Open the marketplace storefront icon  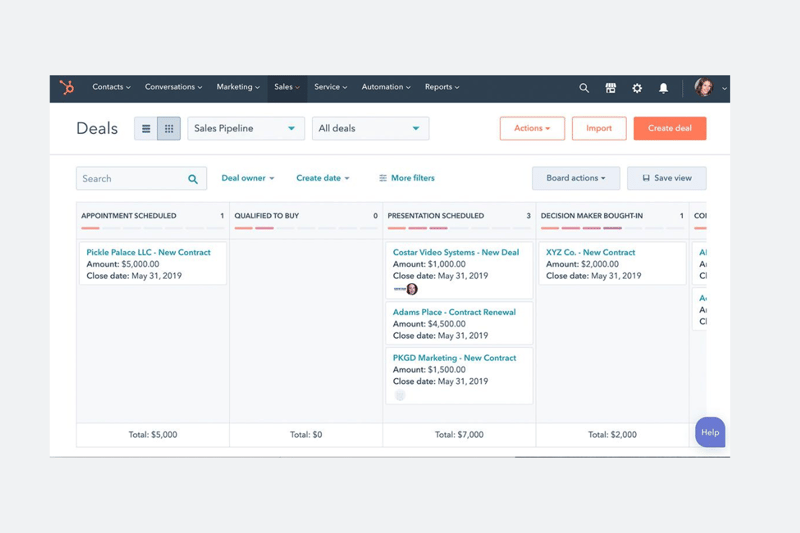pos(610,88)
